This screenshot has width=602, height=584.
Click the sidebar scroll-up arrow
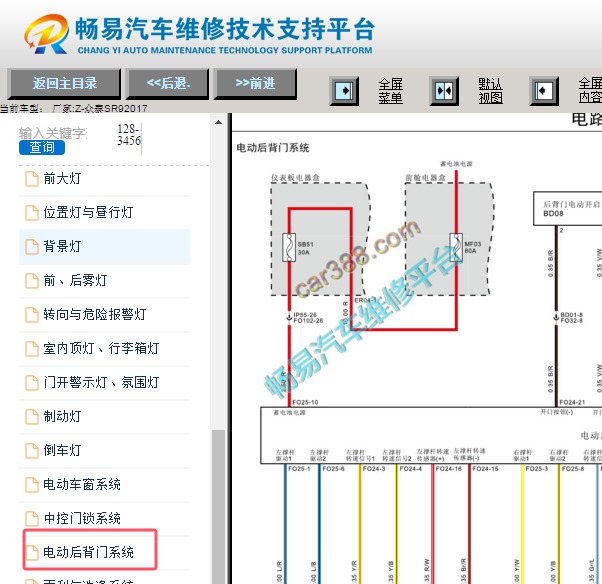coord(218,122)
